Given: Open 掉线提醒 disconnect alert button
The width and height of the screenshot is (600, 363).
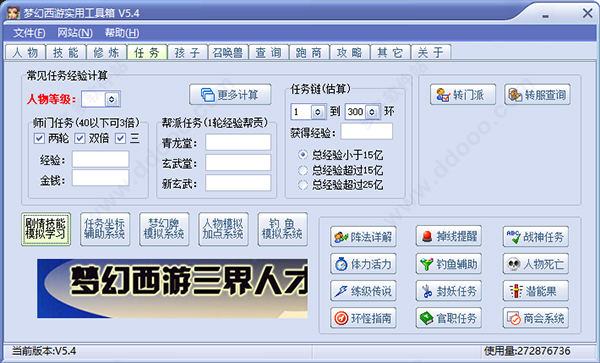Looking at the screenshot, I should click(448, 236).
